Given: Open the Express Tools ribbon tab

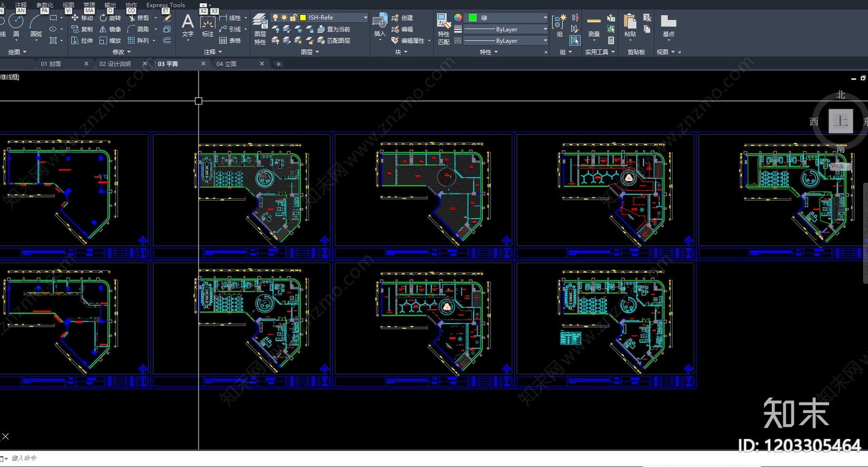Looking at the screenshot, I should pos(165,5).
